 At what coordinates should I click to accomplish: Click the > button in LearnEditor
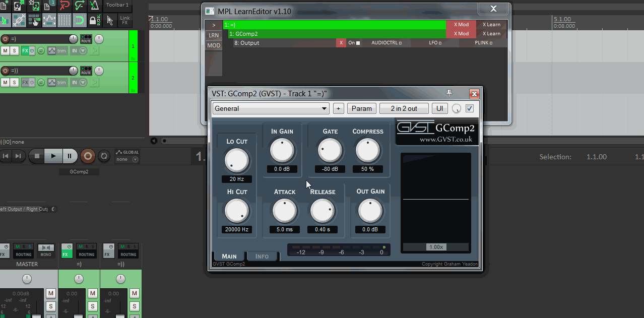pyautogui.click(x=214, y=25)
